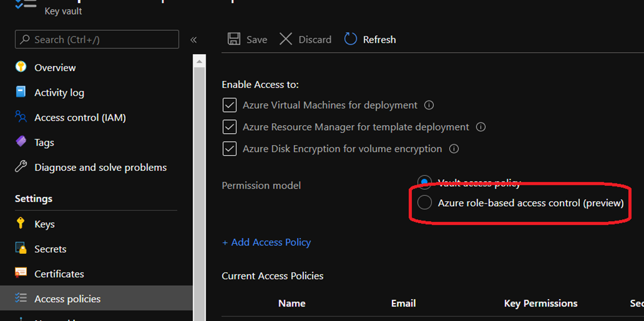Click the purple Tags icon
Viewport: 644px width, 321px height.
coord(21,142)
